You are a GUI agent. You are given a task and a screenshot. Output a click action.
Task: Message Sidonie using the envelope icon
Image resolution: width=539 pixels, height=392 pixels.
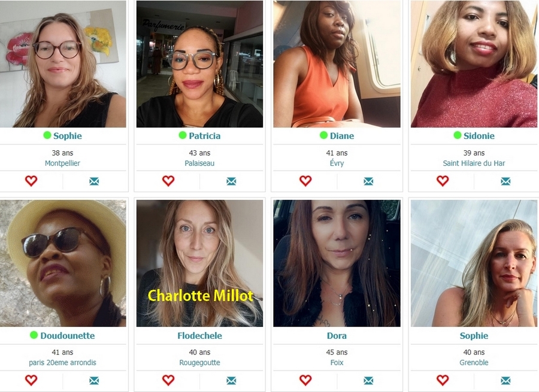(505, 181)
